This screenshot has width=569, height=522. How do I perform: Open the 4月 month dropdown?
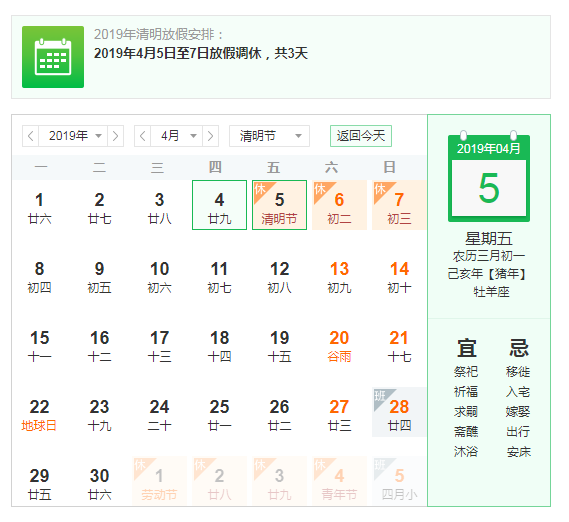tap(176, 136)
